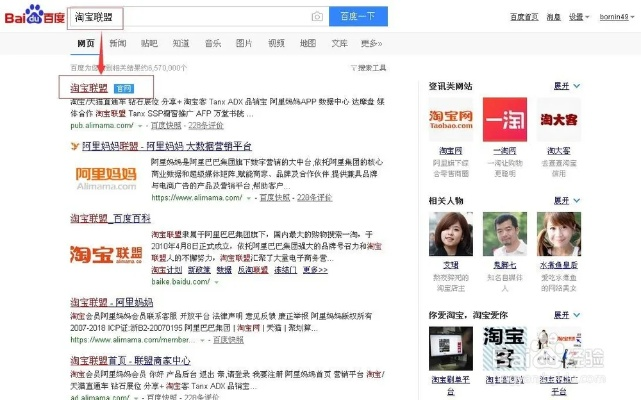Open 百度快照 for pub.alimama.com result
The width and height of the screenshot is (641, 400).
pos(166,126)
